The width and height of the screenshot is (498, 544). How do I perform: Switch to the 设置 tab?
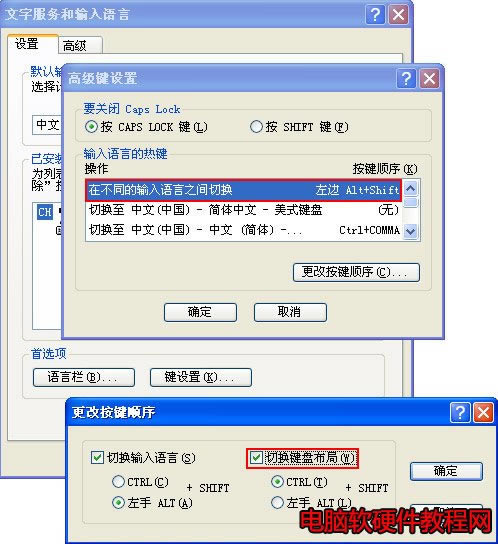coord(33,44)
